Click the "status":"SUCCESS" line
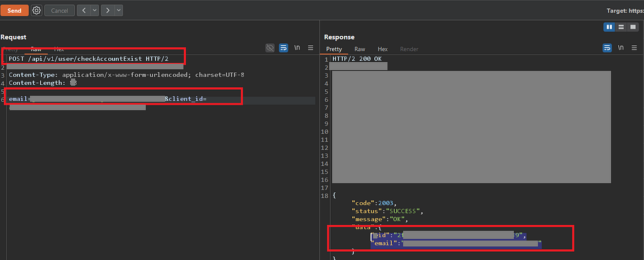The image size is (644, 260). (x=387, y=211)
